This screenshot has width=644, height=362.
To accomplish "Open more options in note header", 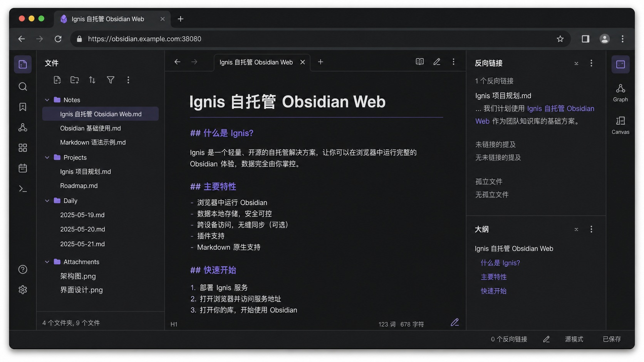I will tap(453, 62).
